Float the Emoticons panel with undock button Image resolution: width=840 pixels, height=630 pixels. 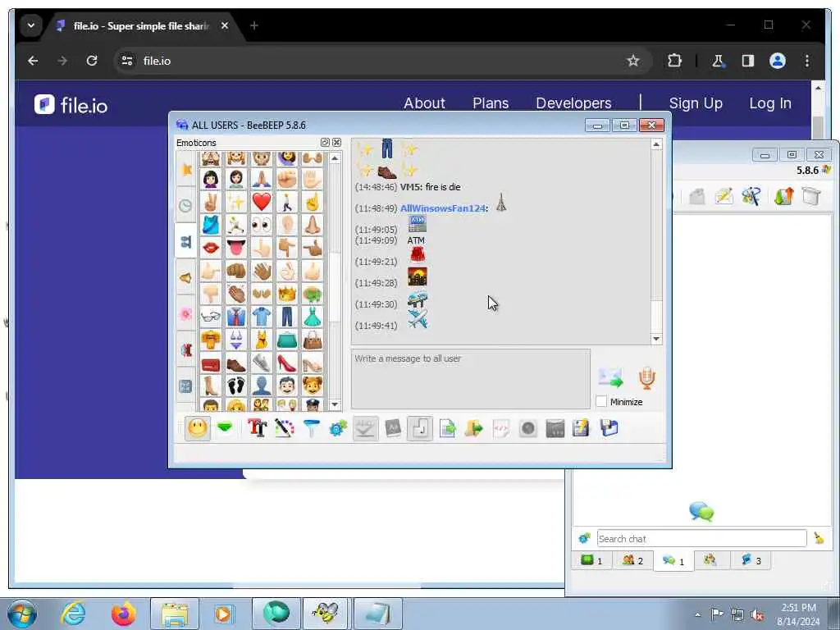tap(325, 143)
